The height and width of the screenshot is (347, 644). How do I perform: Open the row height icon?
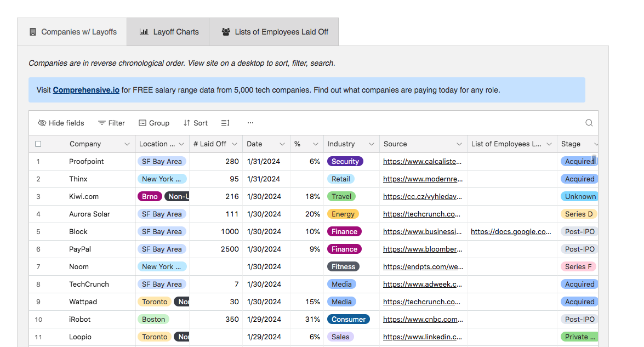click(x=225, y=123)
